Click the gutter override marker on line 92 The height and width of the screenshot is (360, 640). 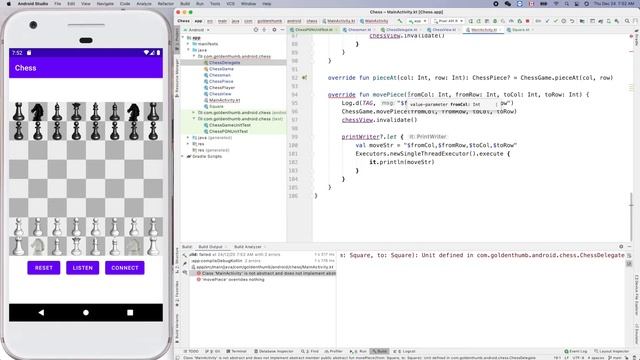(x=304, y=78)
